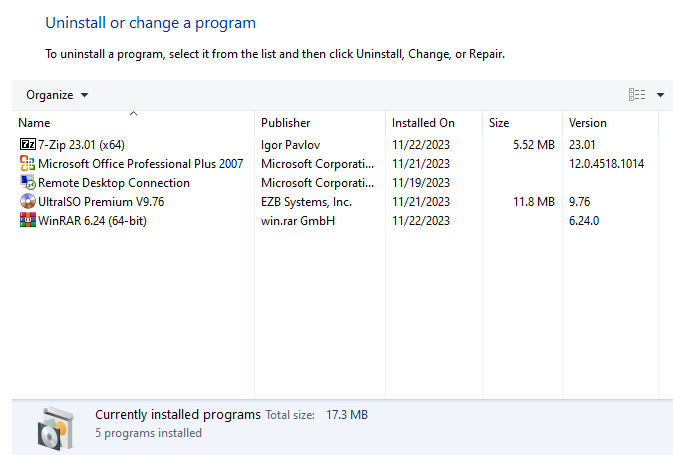The height and width of the screenshot is (455, 673).
Task: Click the installed programs box icon
Action: coord(56,428)
